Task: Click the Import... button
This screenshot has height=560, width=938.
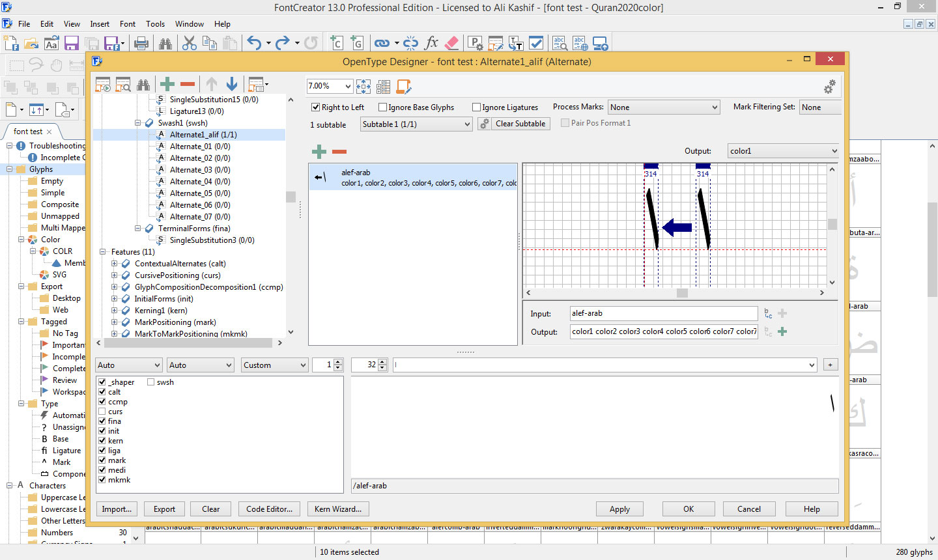Action: [x=117, y=509]
